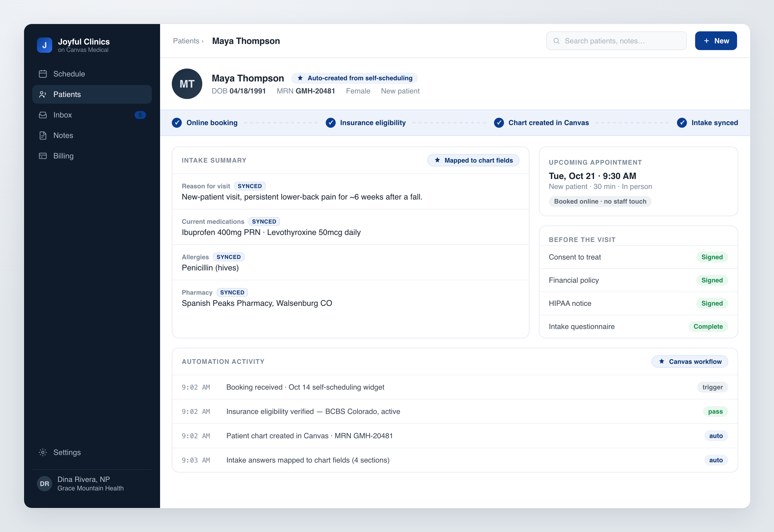Click the DR user avatar
774x532 pixels.
44,483
